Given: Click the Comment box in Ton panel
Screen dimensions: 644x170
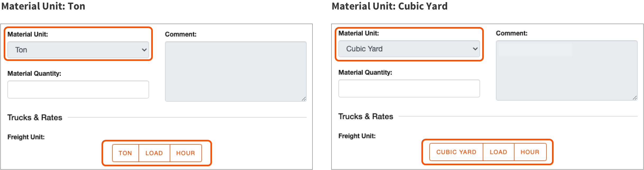Looking at the screenshot, I should coord(236,71).
